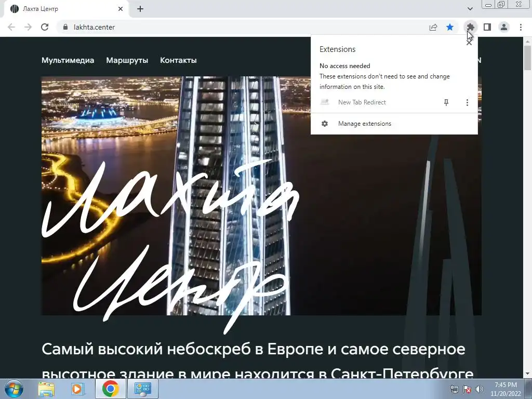Open the Action Center flag icon
The image size is (532, 399).
coord(467,389)
